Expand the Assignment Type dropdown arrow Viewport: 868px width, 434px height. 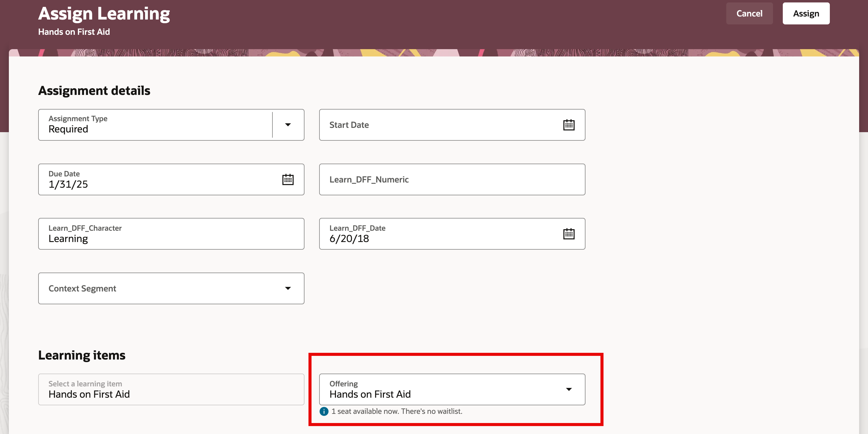point(288,125)
